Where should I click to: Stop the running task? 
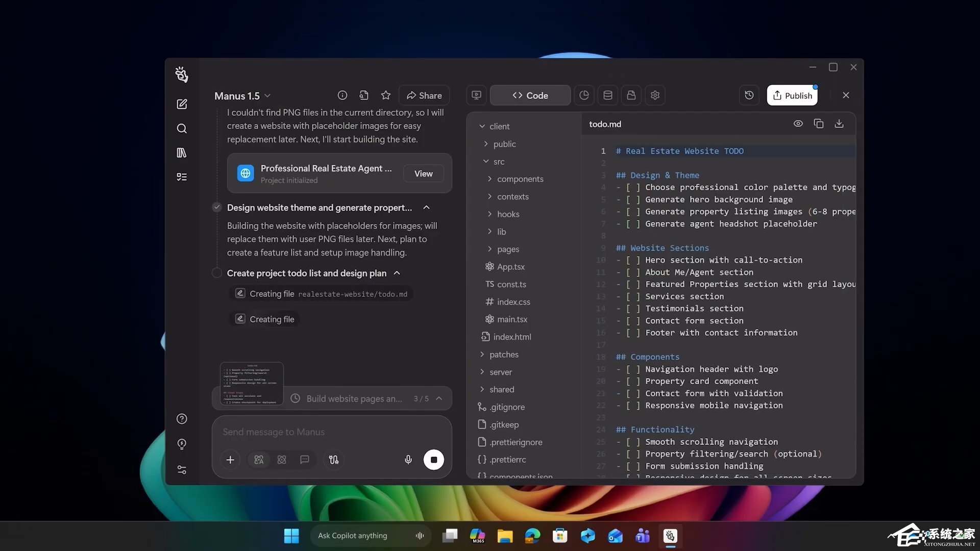pyautogui.click(x=434, y=460)
